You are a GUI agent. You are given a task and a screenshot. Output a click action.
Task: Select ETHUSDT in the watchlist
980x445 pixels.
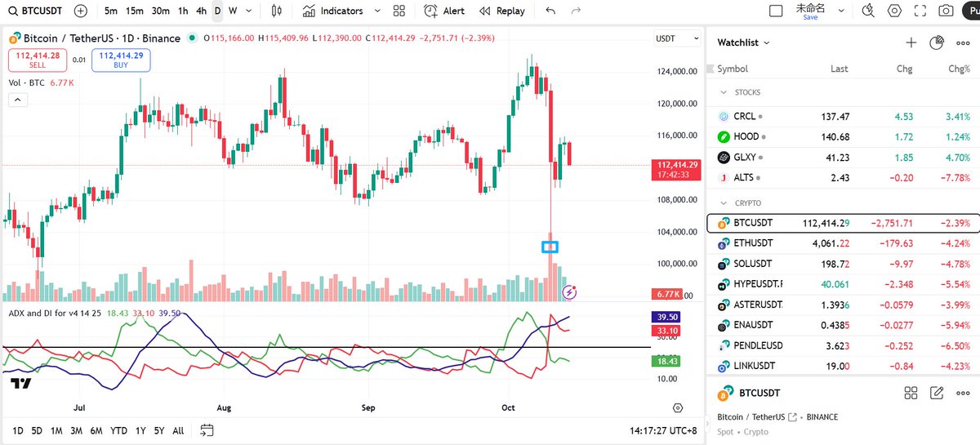click(842, 243)
